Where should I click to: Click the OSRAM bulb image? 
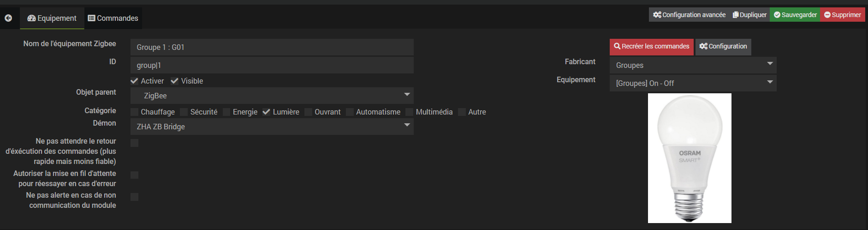(x=690, y=158)
